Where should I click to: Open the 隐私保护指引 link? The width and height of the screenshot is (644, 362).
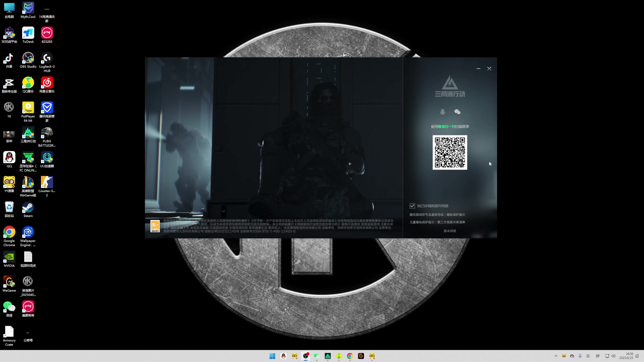pyautogui.click(x=456, y=215)
